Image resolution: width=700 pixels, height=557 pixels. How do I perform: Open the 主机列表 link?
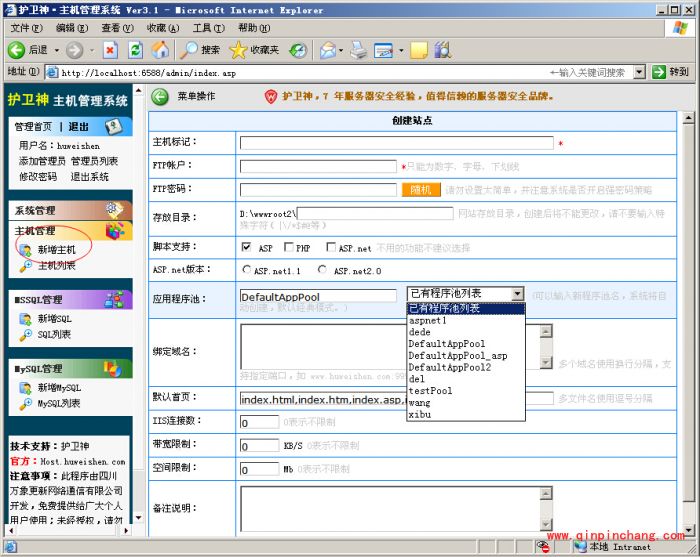[x=56, y=266]
